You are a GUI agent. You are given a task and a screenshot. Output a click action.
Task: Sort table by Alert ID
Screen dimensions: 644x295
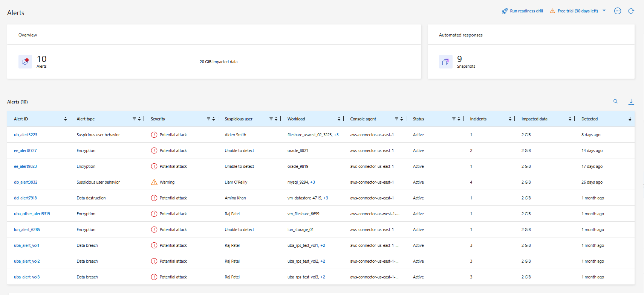[65, 119]
